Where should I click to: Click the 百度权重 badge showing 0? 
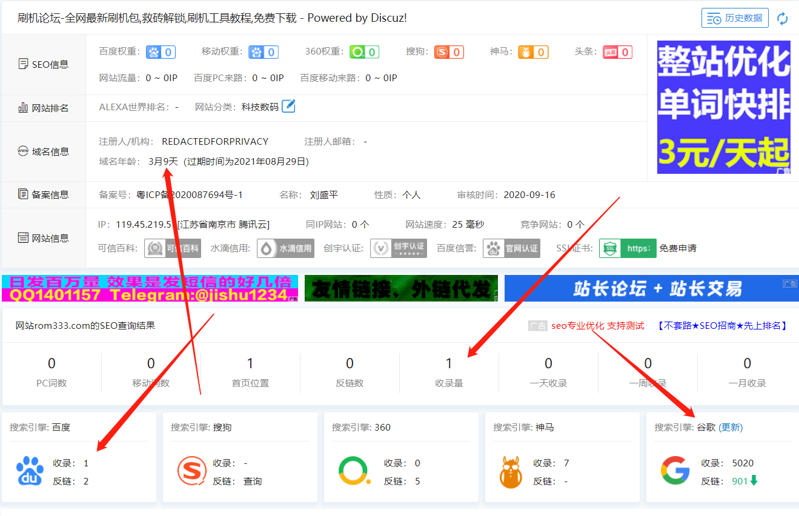coord(161,52)
